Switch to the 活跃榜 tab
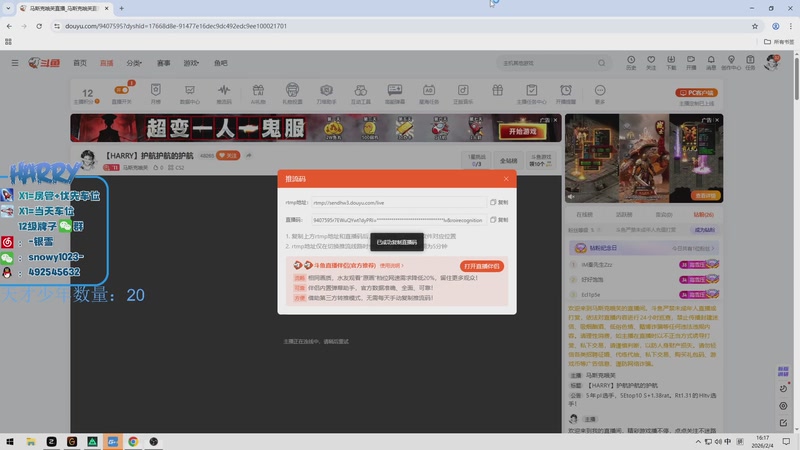 click(624, 215)
